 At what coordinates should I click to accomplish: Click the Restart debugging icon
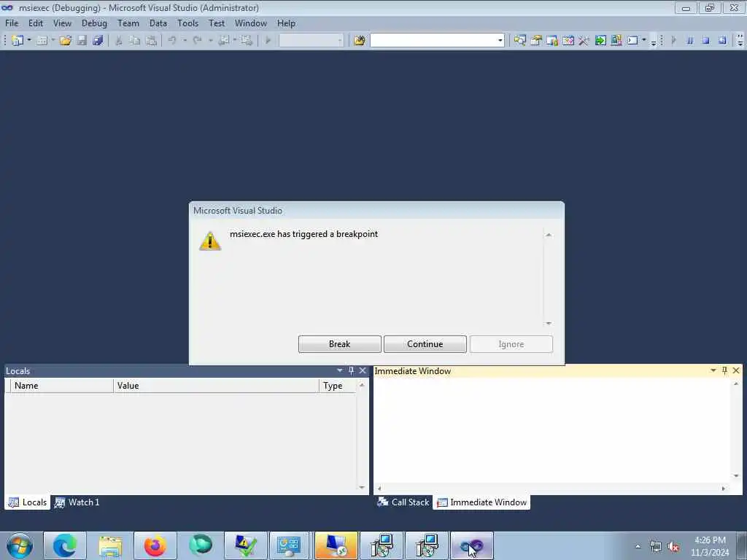coord(722,41)
